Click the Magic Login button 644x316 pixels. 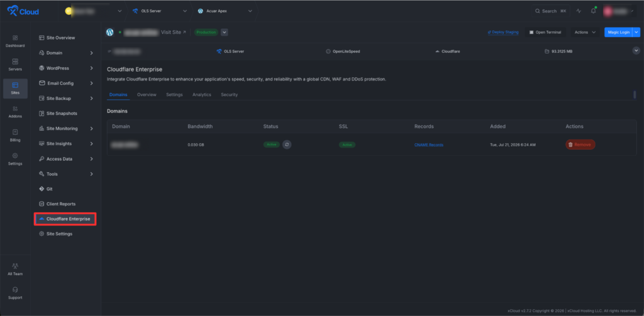[619, 32]
